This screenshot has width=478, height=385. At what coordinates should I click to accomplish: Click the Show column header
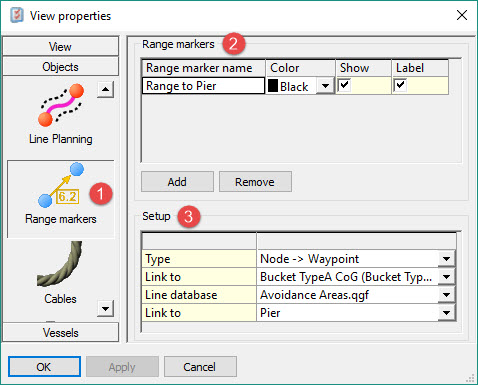point(363,68)
